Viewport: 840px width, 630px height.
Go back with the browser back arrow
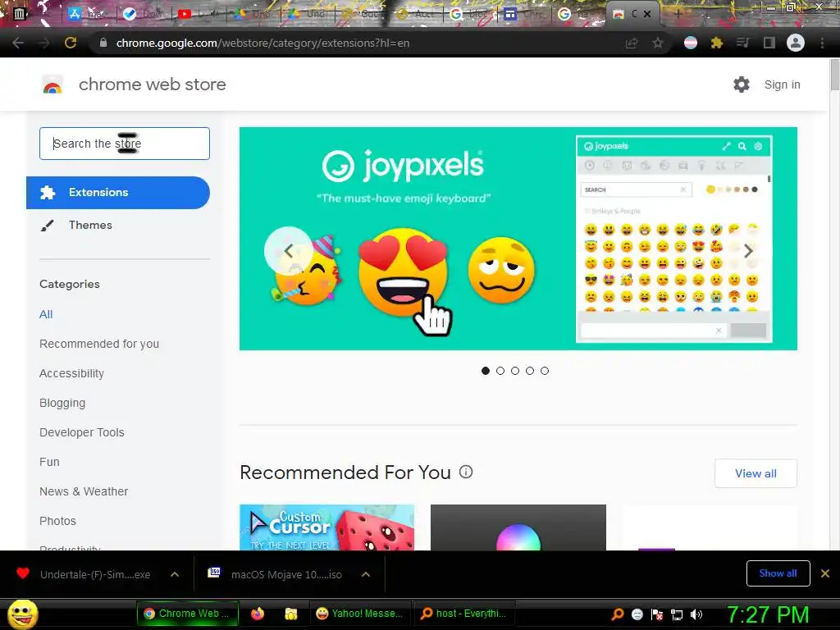click(18, 43)
